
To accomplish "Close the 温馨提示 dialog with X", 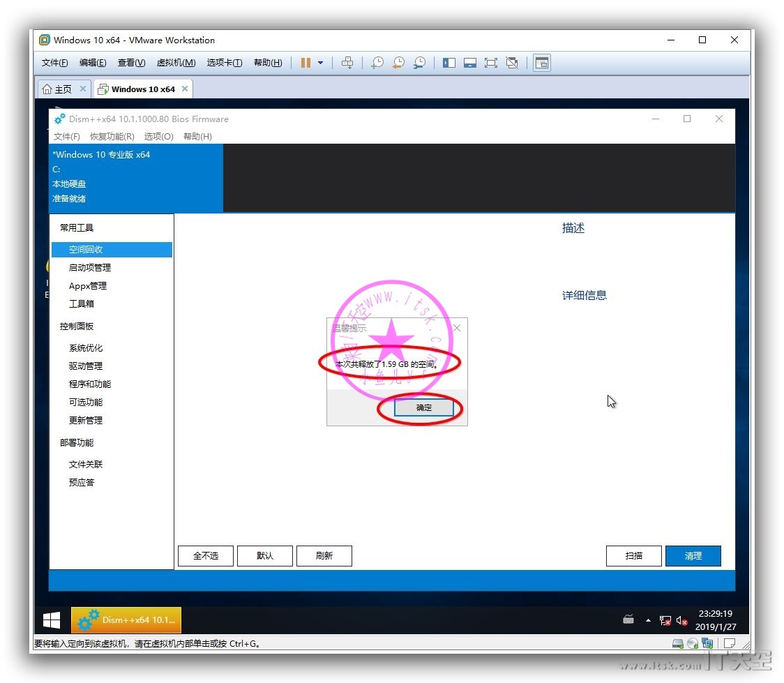I will pos(457,328).
